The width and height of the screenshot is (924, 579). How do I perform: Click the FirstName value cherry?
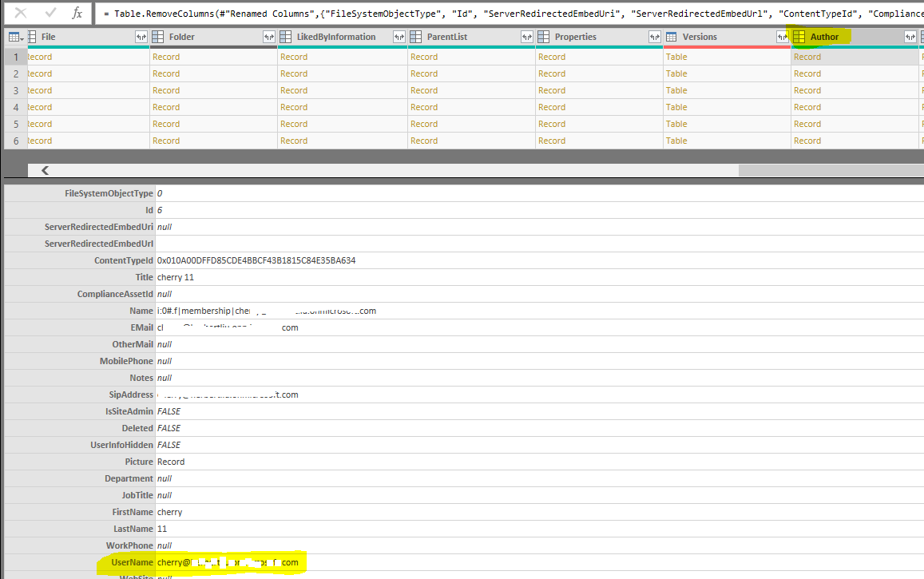click(170, 513)
